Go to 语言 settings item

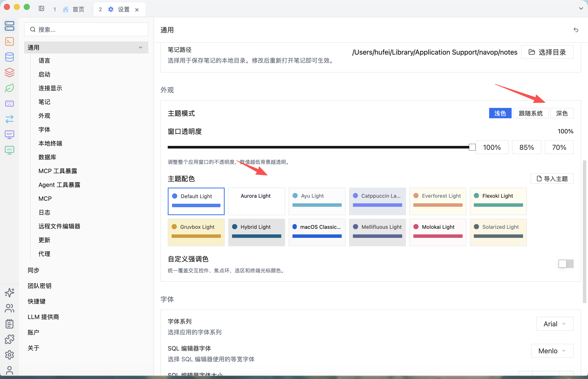(x=44, y=60)
